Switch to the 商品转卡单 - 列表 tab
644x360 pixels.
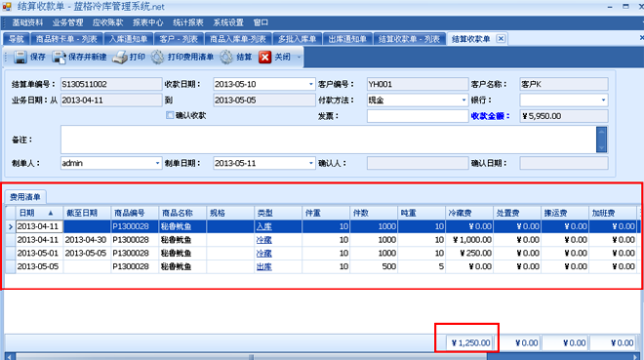click(x=66, y=39)
